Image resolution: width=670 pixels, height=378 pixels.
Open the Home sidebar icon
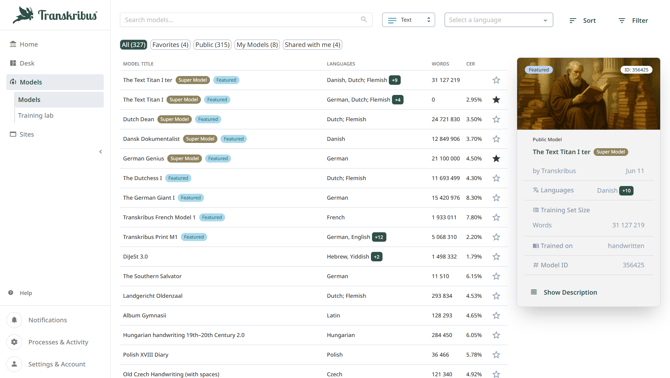coord(13,44)
